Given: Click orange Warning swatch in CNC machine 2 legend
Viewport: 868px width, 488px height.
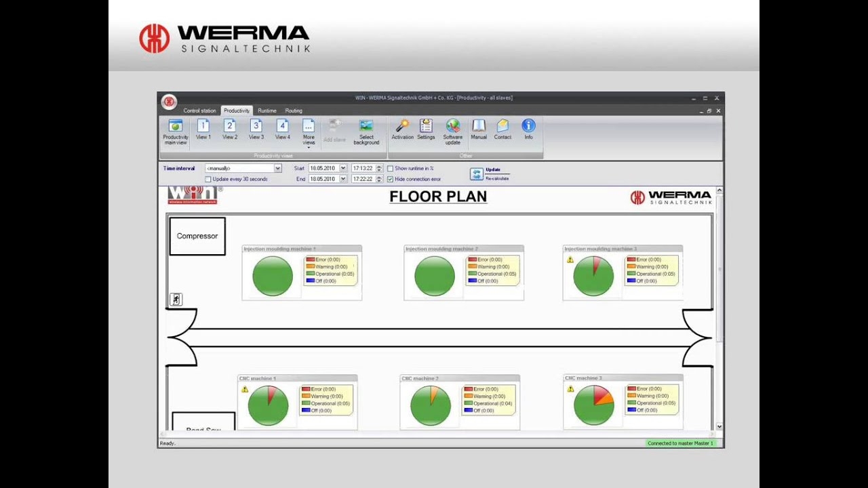Looking at the screenshot, I should click(x=468, y=396).
